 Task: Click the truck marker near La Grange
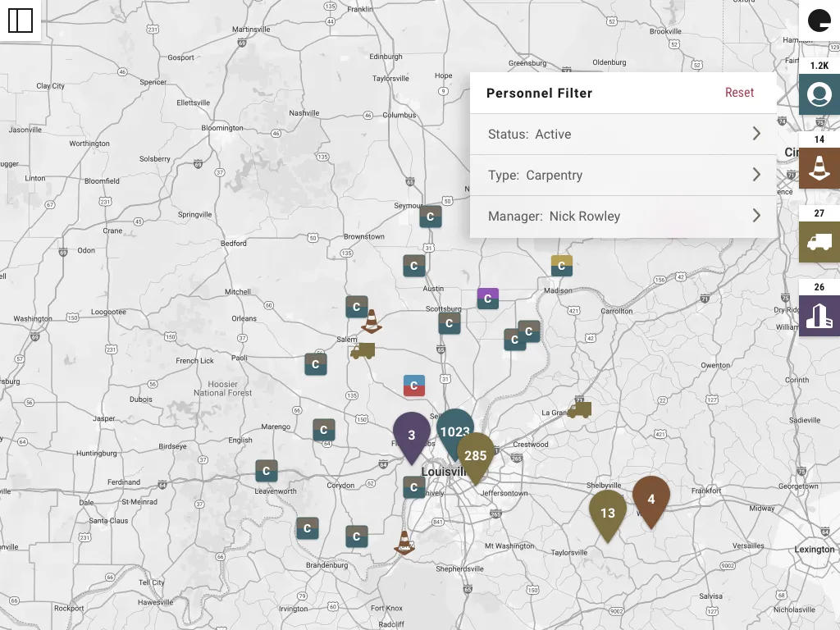[x=580, y=410]
